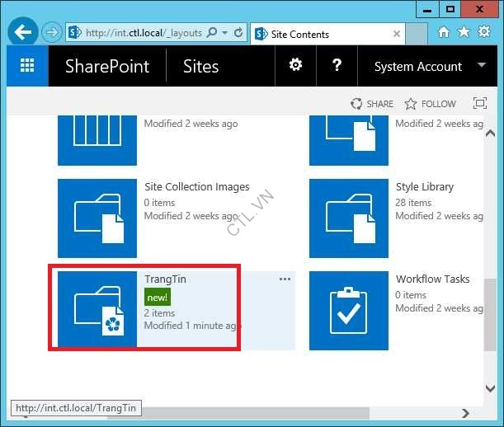The height and width of the screenshot is (427, 504).
Task: Open the SharePoint app launcher grid
Action: pyautogui.click(x=27, y=67)
